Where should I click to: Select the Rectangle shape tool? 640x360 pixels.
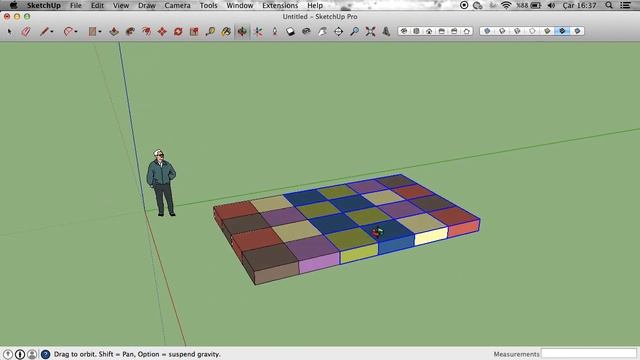coord(92,31)
